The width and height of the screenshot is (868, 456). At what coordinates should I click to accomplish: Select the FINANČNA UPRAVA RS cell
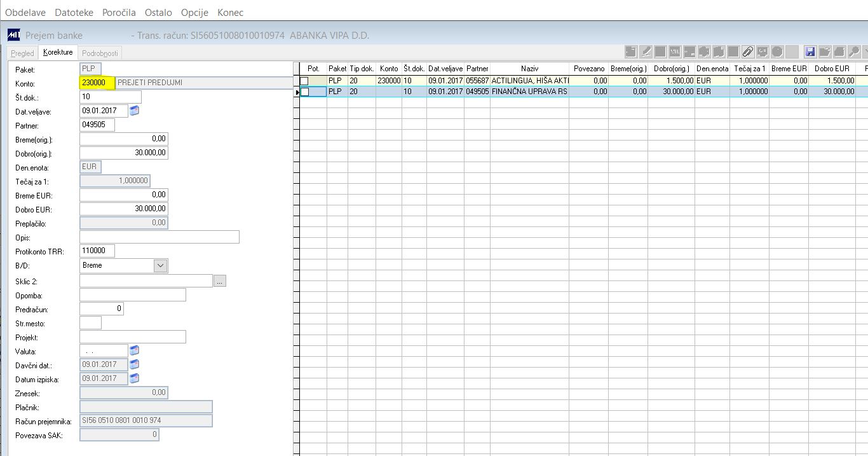[x=529, y=92]
